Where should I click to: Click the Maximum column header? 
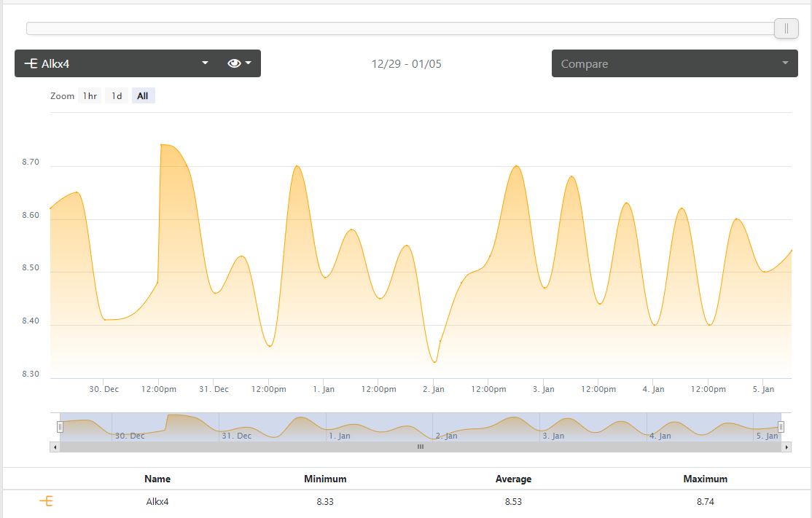(x=705, y=479)
